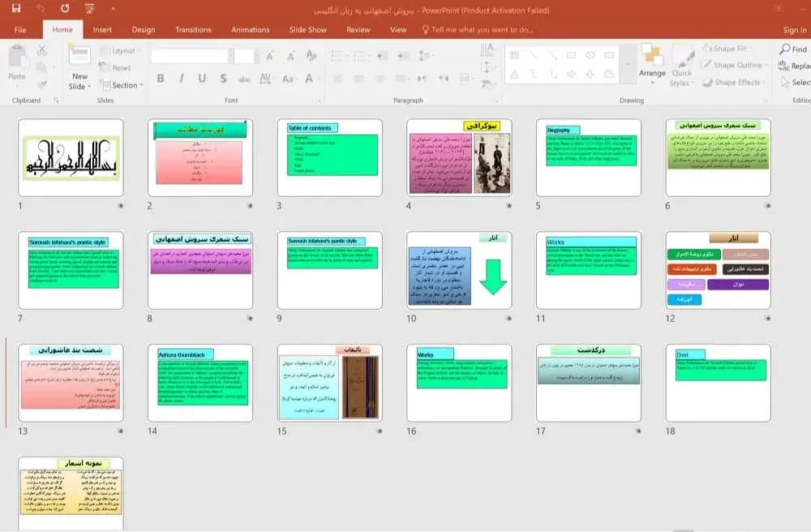
Task: Go to the Transitions tab
Action: (x=193, y=29)
